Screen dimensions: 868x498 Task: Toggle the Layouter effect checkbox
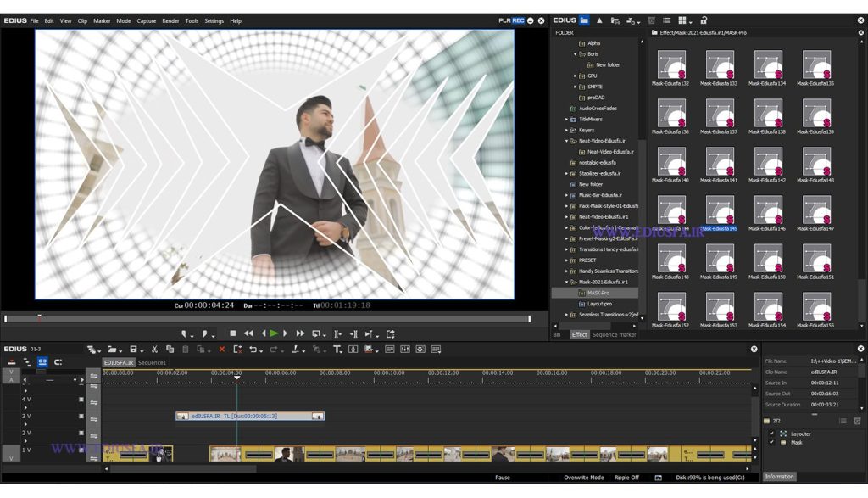(x=771, y=434)
